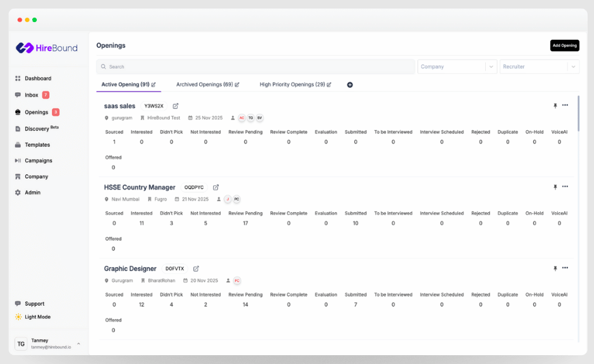The image size is (594, 364).
Task: Pin the Graphic Designer opening
Action: point(555,268)
